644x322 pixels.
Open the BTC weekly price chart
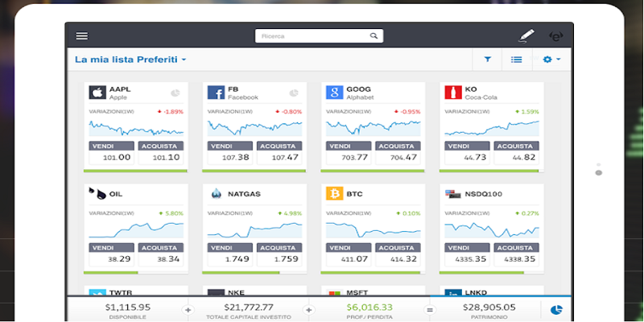[374, 229]
